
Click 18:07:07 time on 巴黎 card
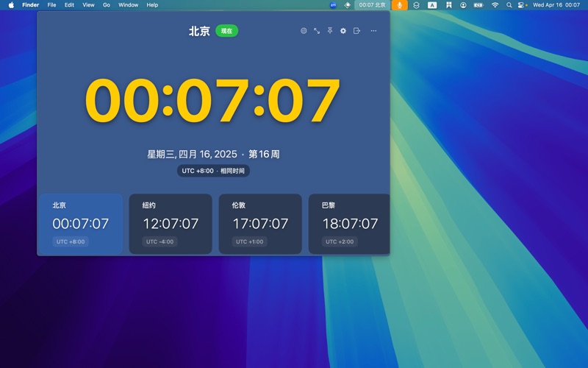351,224
